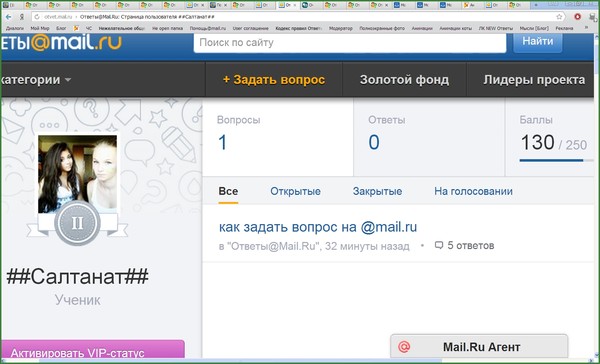
Task: Open the ЛК NEW Ответы bookmark
Action: pyautogui.click(x=496, y=28)
